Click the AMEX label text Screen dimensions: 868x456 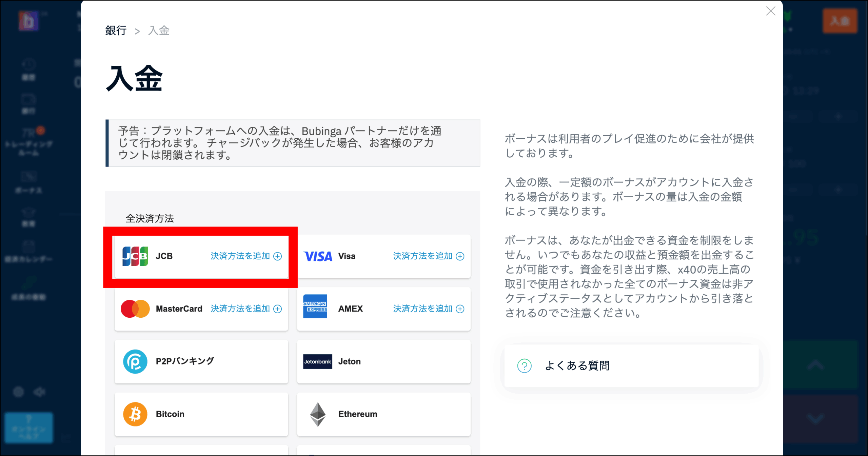[x=351, y=309]
